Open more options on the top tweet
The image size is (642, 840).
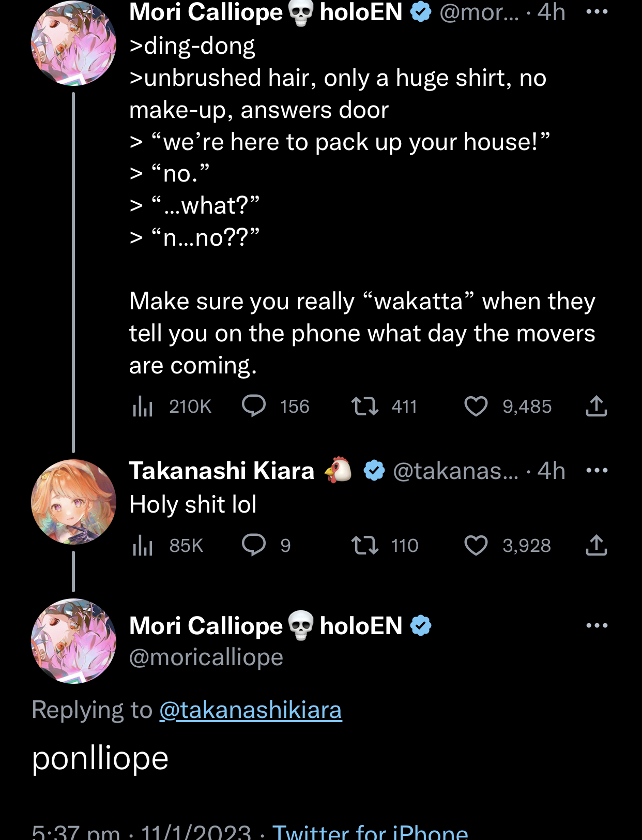pyautogui.click(x=597, y=11)
